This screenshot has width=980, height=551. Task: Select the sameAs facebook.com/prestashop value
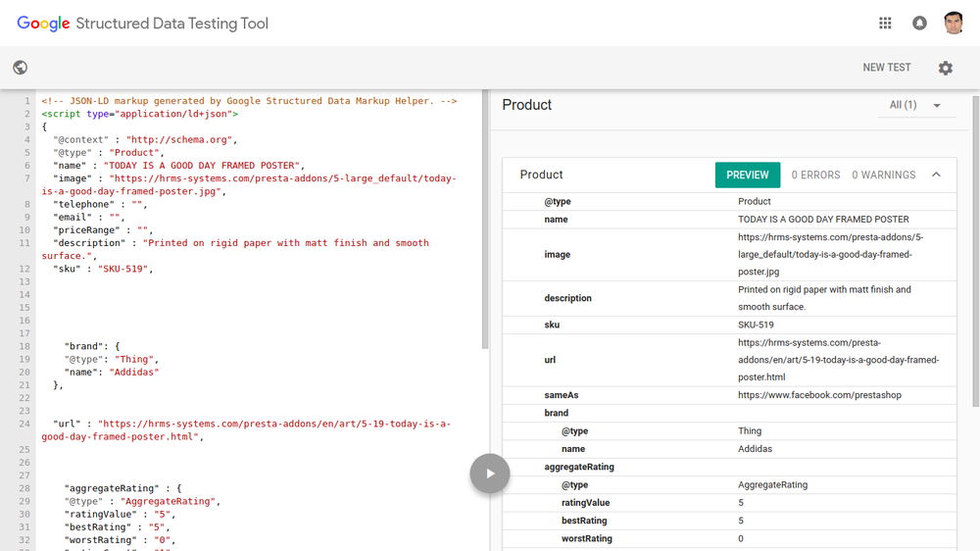point(819,395)
